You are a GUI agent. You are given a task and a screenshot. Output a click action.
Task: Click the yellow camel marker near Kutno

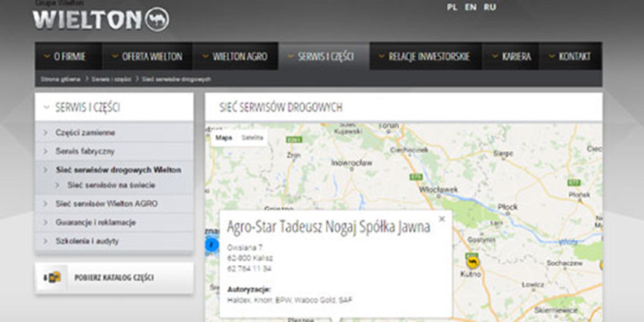pyautogui.click(x=473, y=262)
